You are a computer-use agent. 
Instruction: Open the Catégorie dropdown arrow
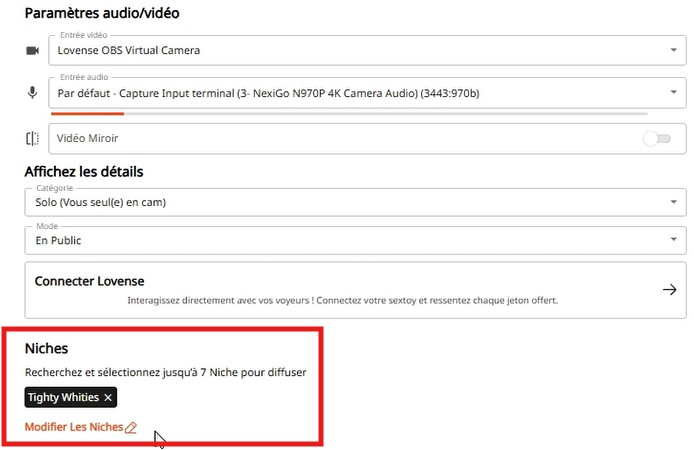click(x=673, y=202)
